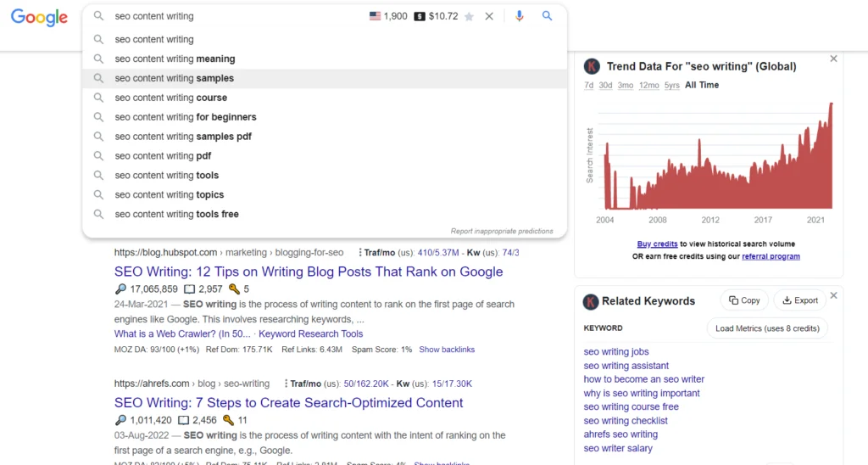Click magnifier icon beside 'seo content writing topics'

coord(98,194)
